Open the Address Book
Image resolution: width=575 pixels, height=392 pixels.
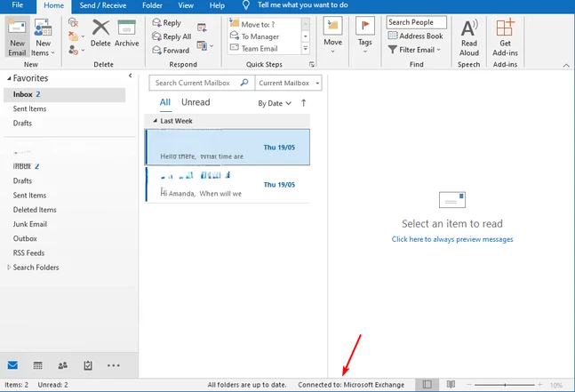(415, 36)
